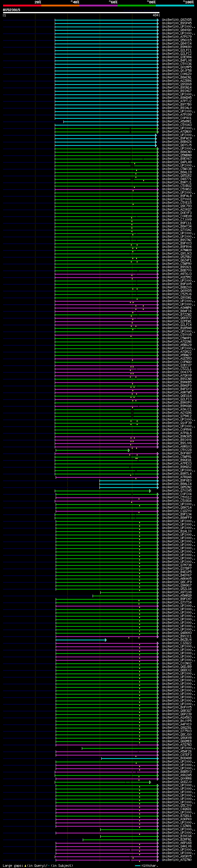Click the white query sequence bar under AV523915
The image size is (197, 868).
[81, 13]
